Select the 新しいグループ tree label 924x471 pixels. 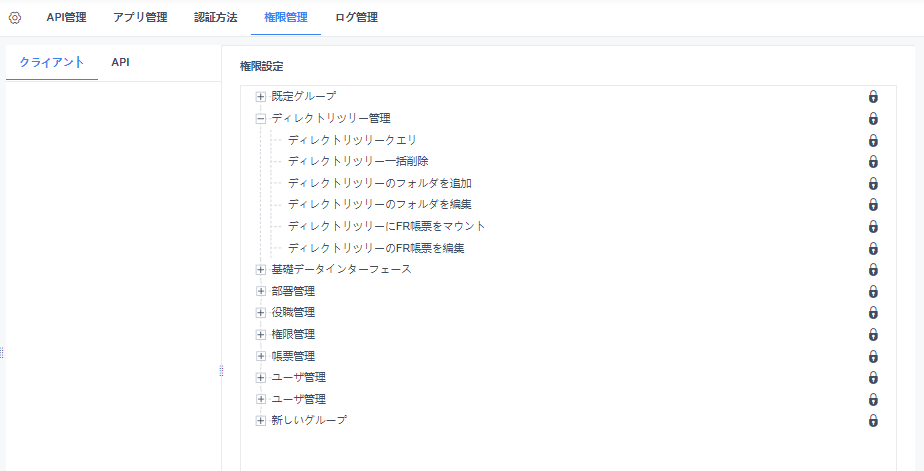click(x=309, y=420)
